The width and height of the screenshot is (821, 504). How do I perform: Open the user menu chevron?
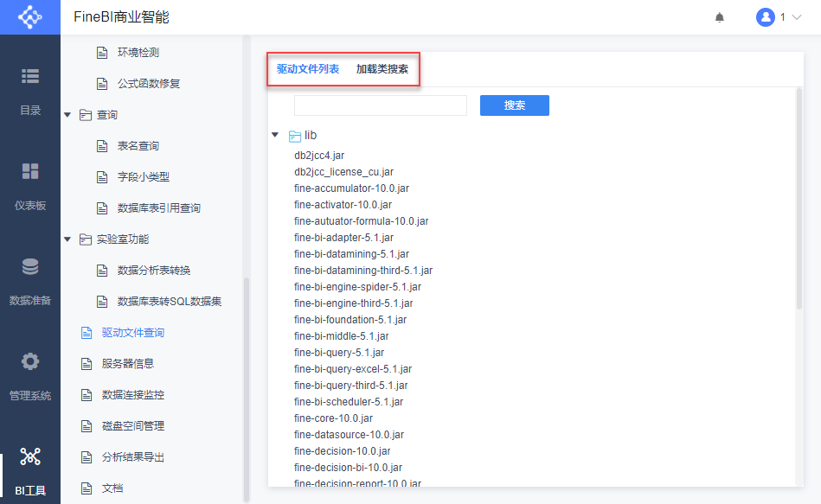[x=797, y=17]
